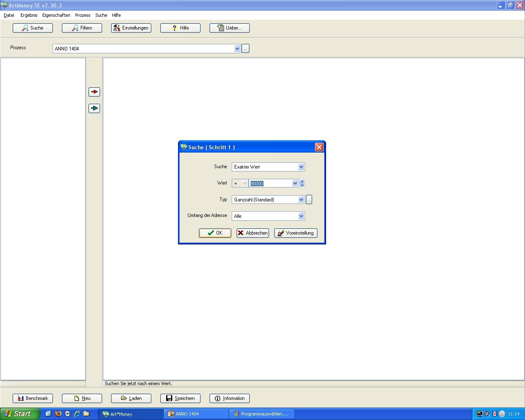This screenshot has width=525, height=420.
Task: Open the Ergebnis menu
Action: pyautogui.click(x=29, y=15)
